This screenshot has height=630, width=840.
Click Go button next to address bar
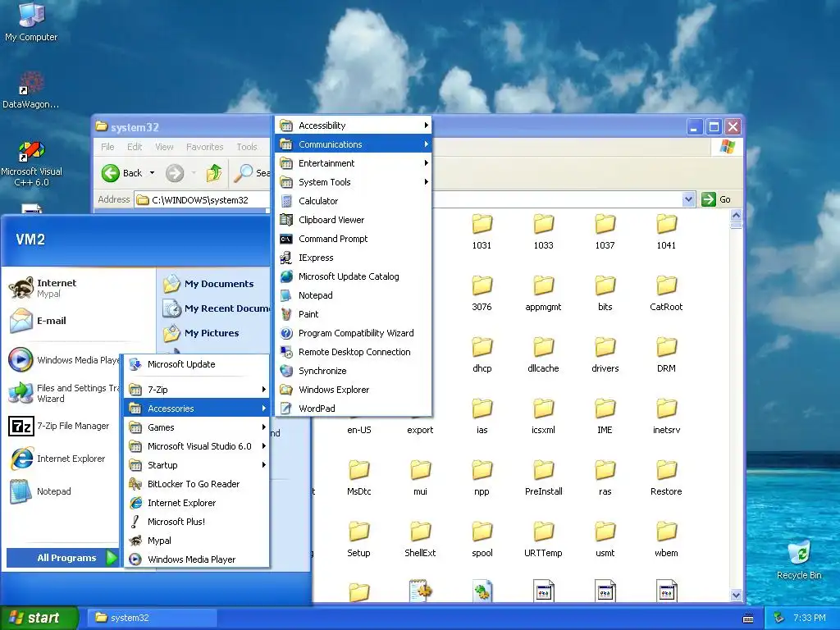click(x=716, y=199)
